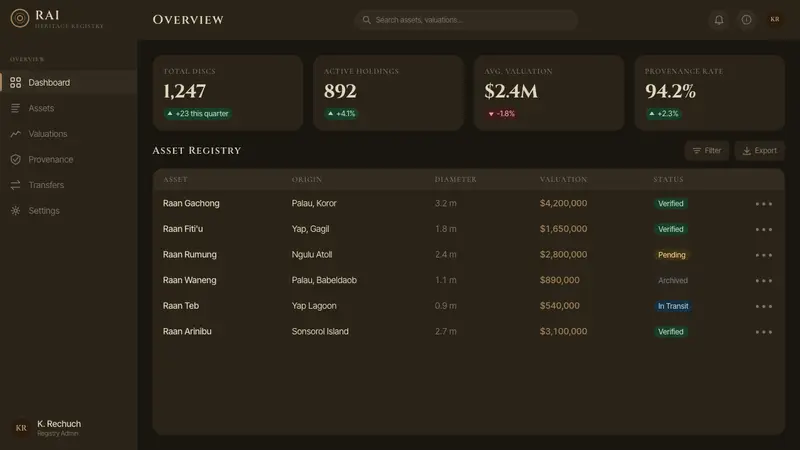The width and height of the screenshot is (800, 450).
Task: Click the In Transit status badge
Action: [x=673, y=306]
